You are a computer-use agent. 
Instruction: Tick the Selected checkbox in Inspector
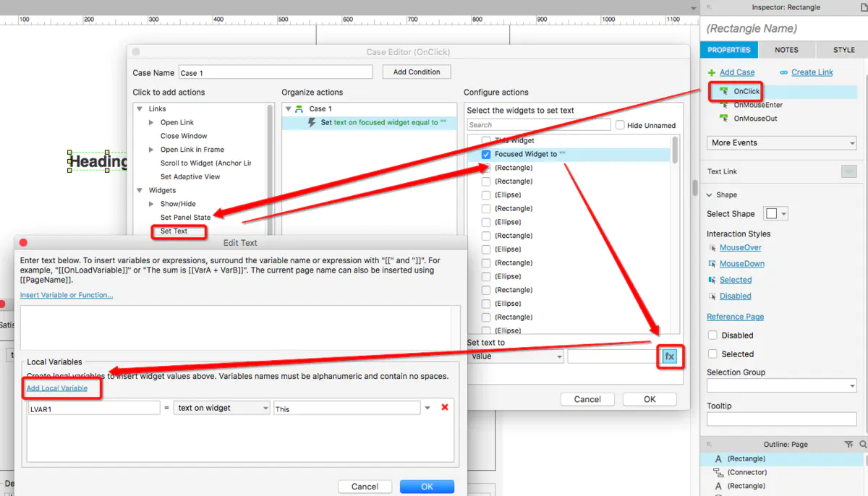coord(712,354)
